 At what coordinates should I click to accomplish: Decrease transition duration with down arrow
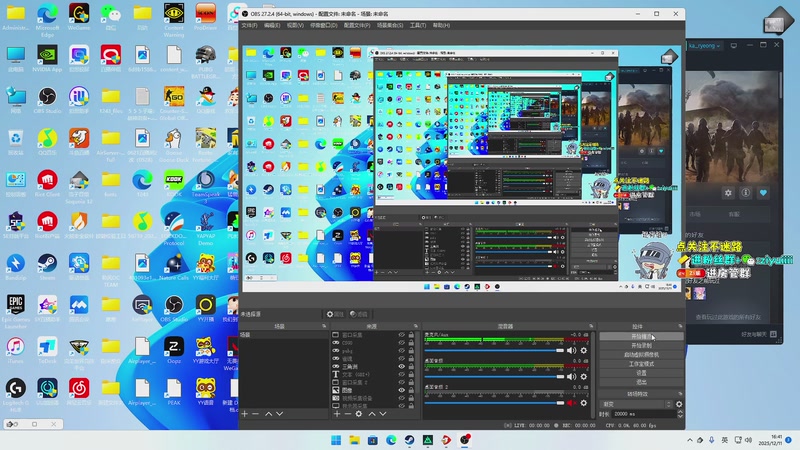click(680, 416)
